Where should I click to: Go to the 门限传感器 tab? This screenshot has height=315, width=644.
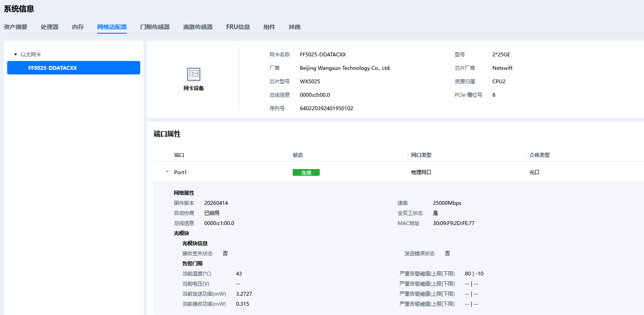tap(155, 27)
